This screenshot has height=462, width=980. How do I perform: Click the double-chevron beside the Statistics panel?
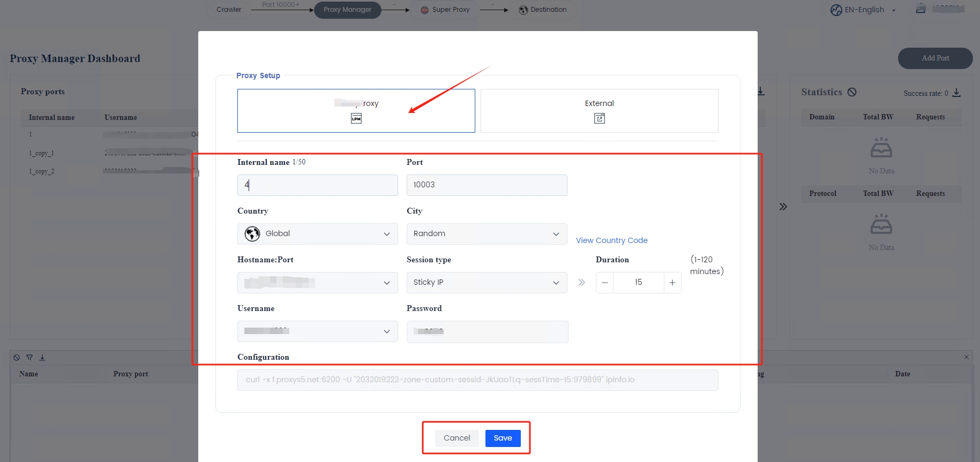click(x=783, y=207)
